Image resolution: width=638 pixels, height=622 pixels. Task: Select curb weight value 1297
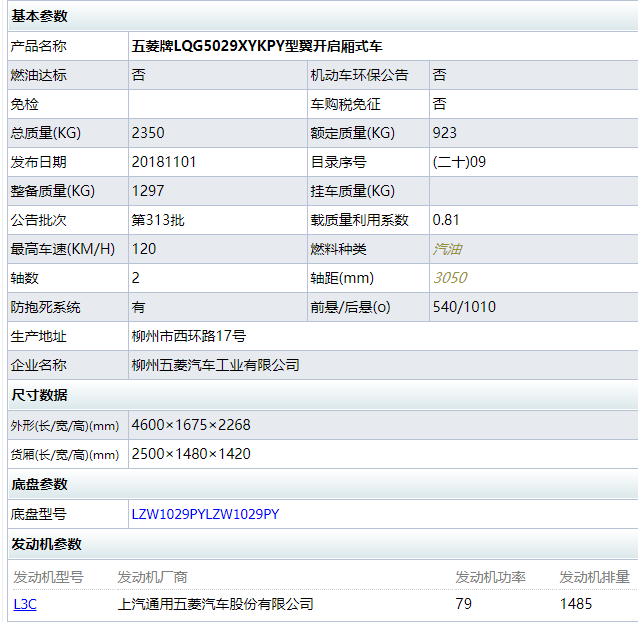click(148, 191)
